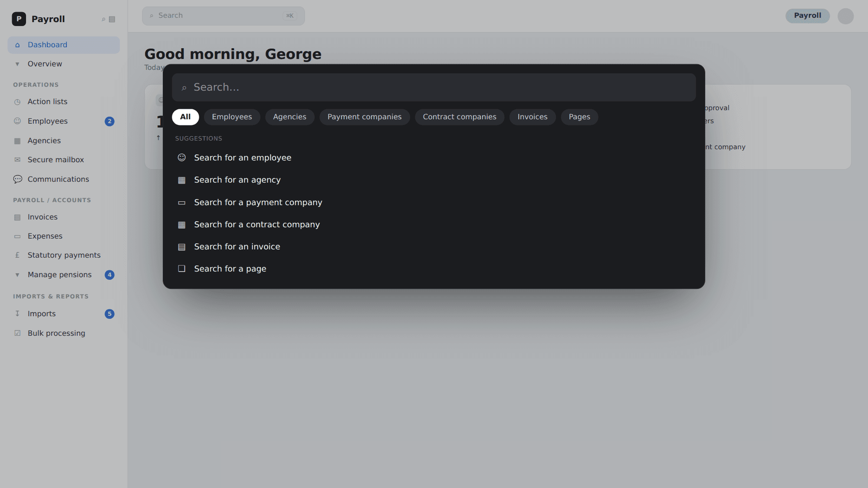Select the Payment companies filter chip

click(365, 117)
